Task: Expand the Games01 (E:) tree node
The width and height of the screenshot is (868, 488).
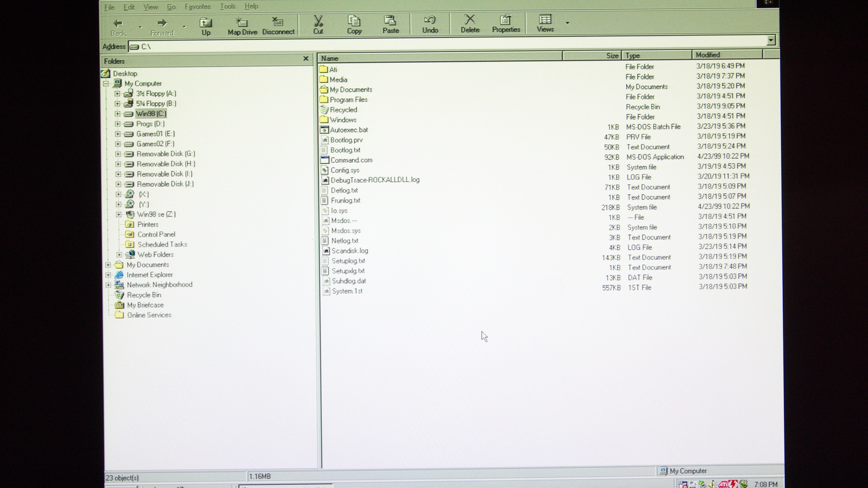Action: [118, 134]
